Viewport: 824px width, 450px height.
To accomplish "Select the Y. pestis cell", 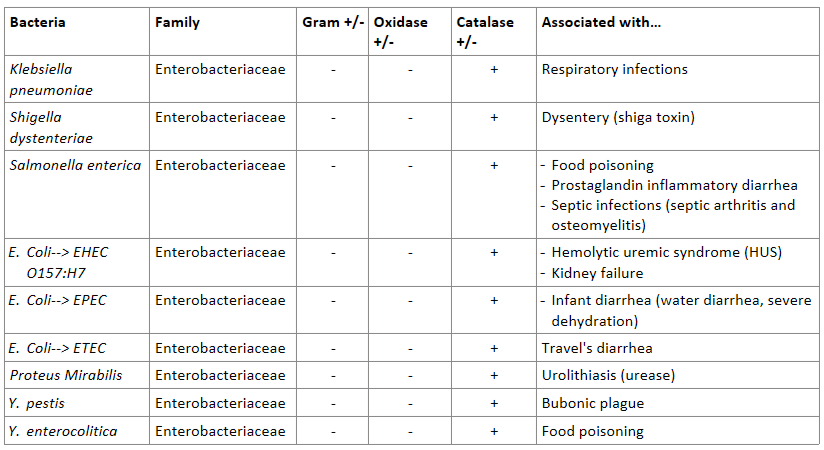I will click(37, 403).
